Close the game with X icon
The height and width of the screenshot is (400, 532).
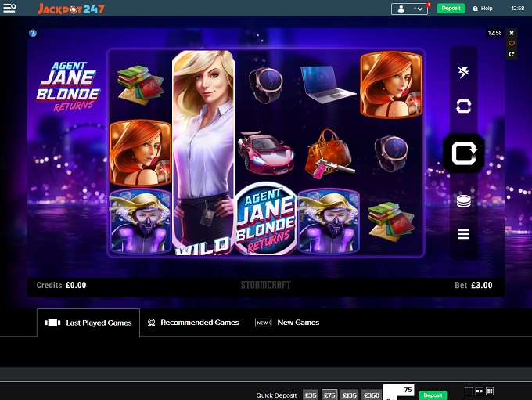tap(512, 33)
